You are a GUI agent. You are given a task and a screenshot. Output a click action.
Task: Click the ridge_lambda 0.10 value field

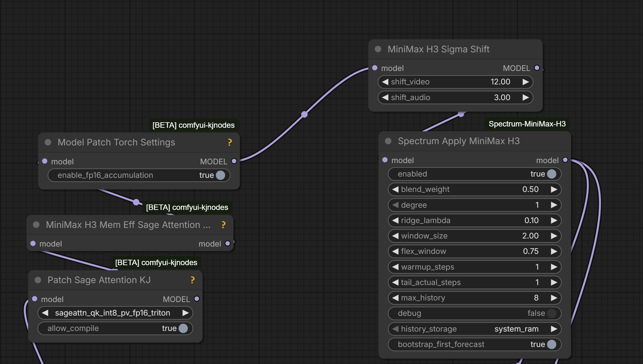475,221
